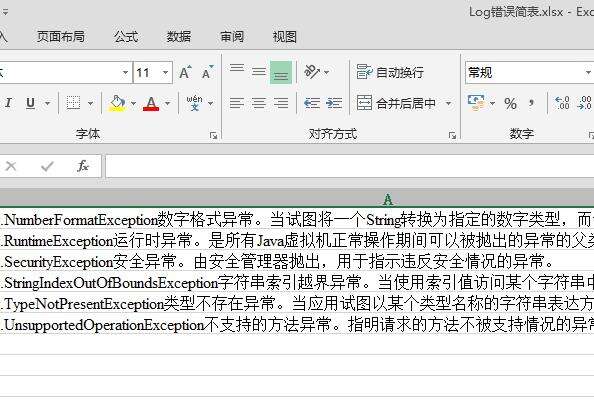Toggle underline formatting
The image size is (594, 400).
31,103
